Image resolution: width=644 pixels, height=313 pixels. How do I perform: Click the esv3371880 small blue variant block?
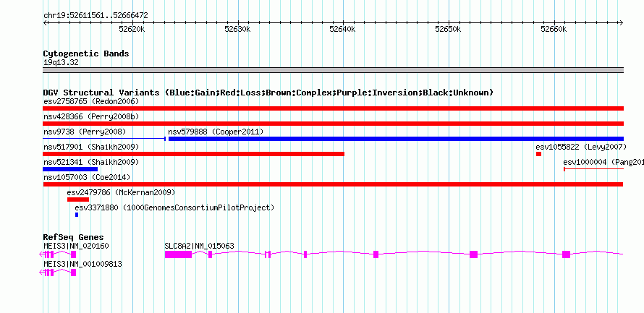pyautogui.click(x=77, y=215)
